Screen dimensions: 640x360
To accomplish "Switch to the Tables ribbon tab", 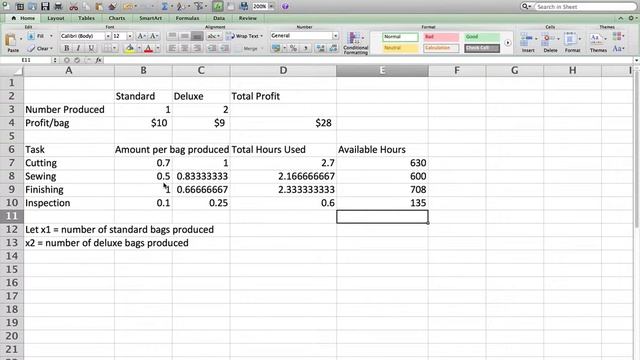I will click(86, 18).
